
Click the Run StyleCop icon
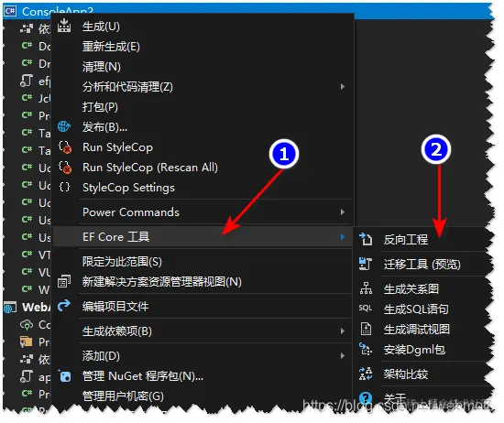(65, 147)
